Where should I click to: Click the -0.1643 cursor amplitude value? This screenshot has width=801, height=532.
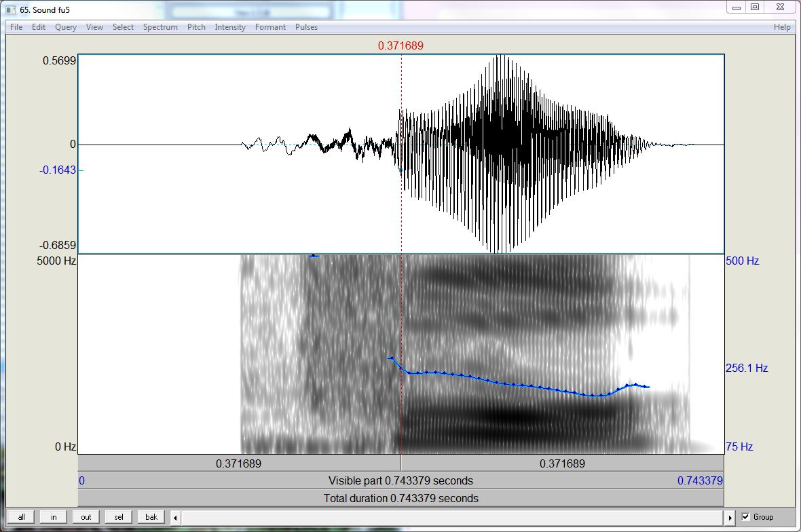click(x=58, y=170)
